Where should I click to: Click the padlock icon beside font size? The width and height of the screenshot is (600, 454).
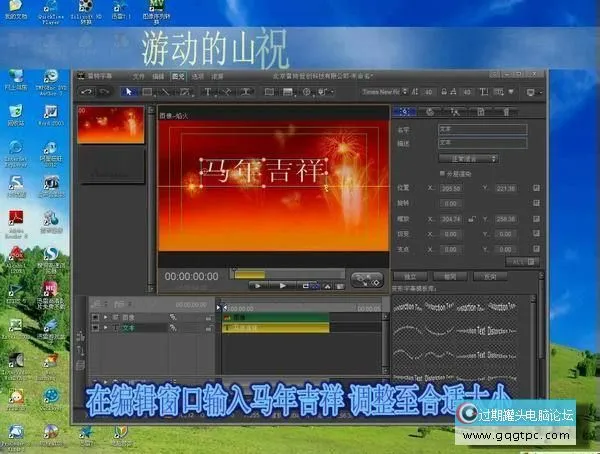444,92
